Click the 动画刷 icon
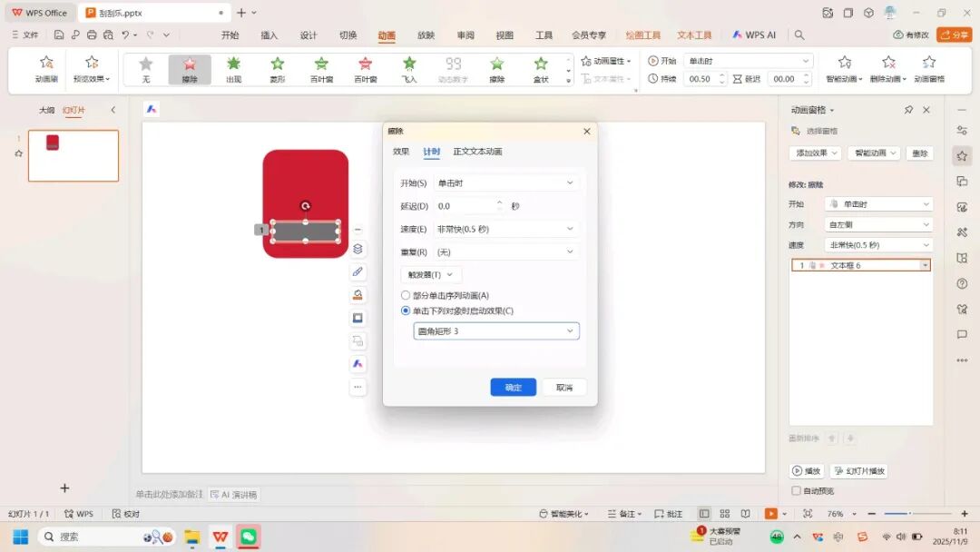Viewport: 980px width, 552px height. [46, 69]
